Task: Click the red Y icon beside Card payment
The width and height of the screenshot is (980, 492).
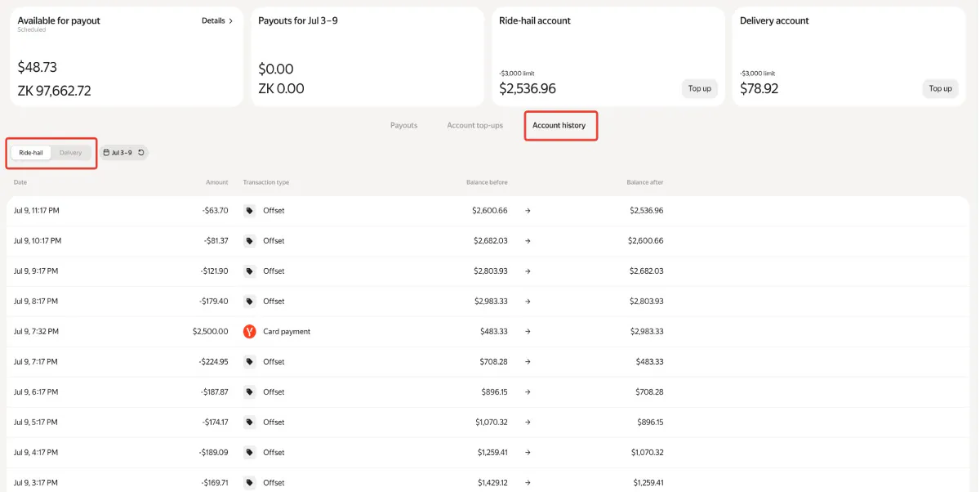Action: tap(250, 332)
